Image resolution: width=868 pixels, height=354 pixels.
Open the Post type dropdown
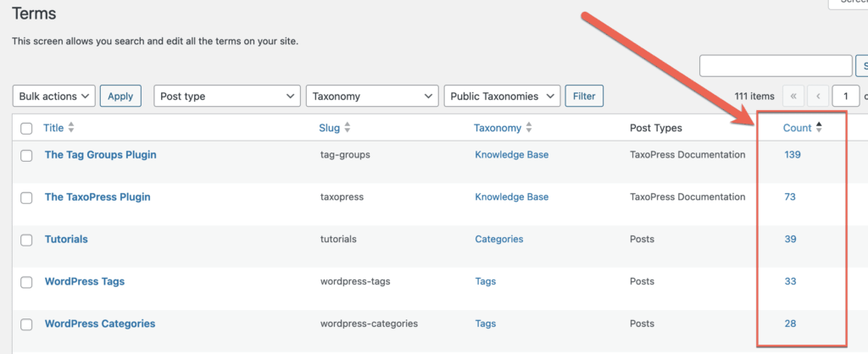click(227, 96)
